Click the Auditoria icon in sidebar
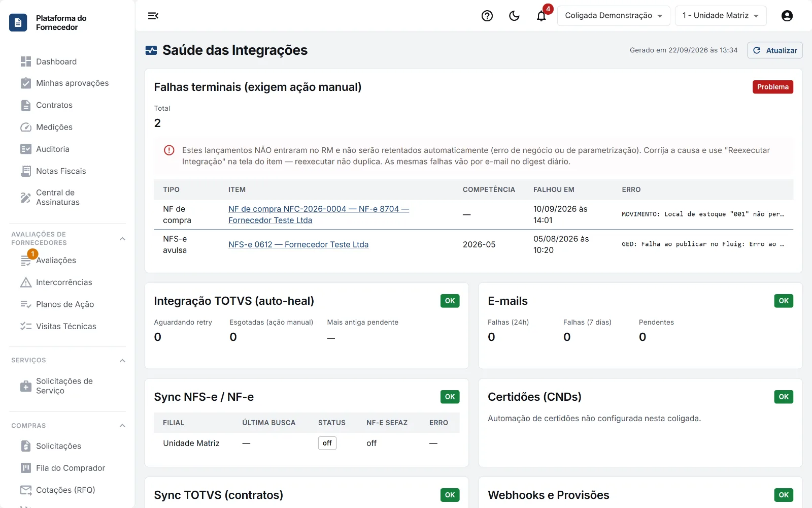This screenshot has height=508, width=812. click(x=26, y=149)
